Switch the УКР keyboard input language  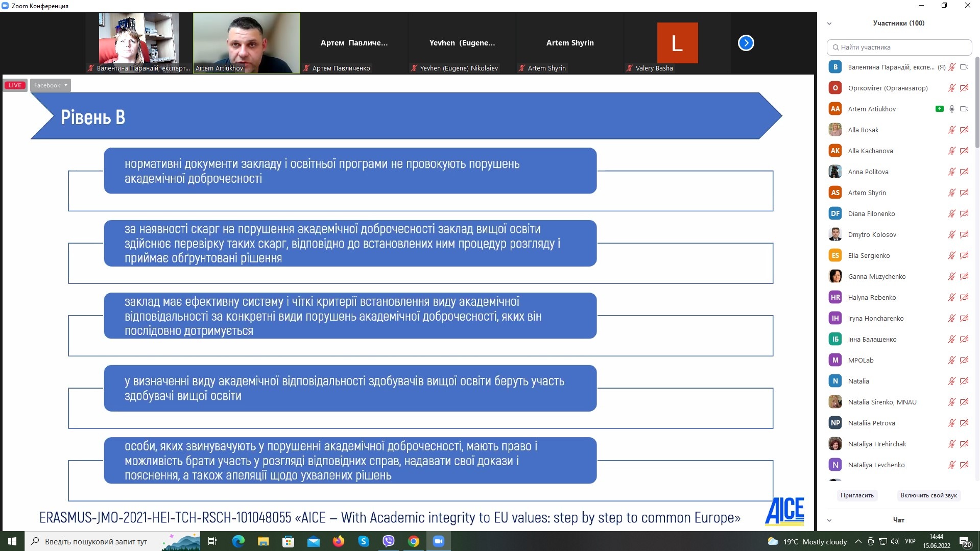pos(910,541)
